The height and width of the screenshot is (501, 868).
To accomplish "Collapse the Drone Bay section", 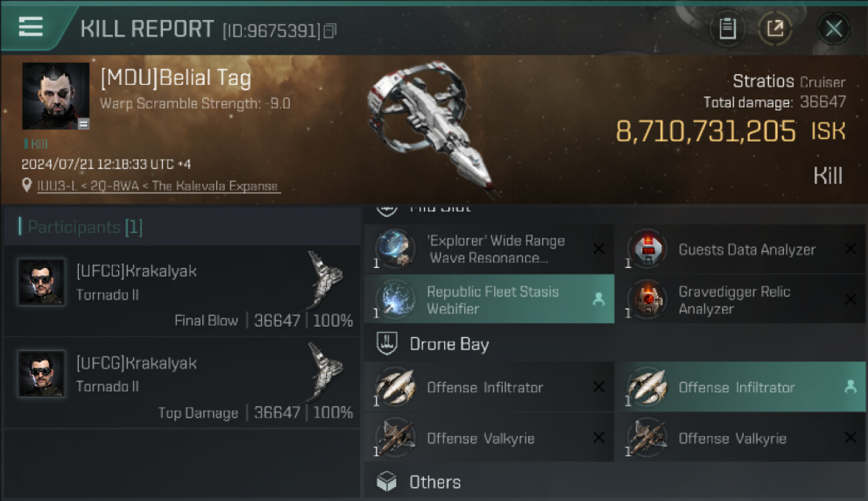I will pyautogui.click(x=449, y=344).
